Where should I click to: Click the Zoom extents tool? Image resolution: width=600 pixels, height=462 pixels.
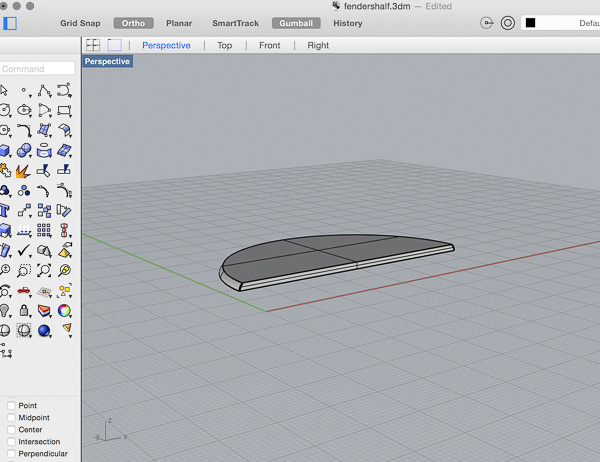coord(44,270)
